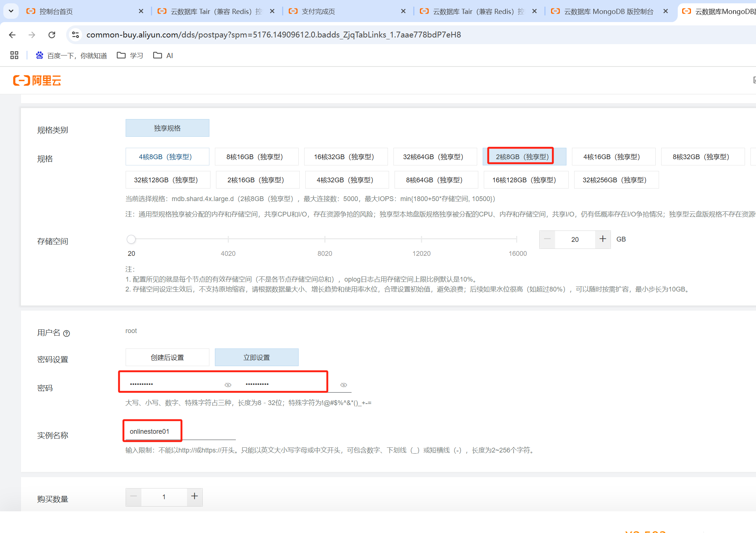Select 4核16GB (独享型) spec
Image resolution: width=756 pixels, height=533 pixels.
click(x=613, y=157)
